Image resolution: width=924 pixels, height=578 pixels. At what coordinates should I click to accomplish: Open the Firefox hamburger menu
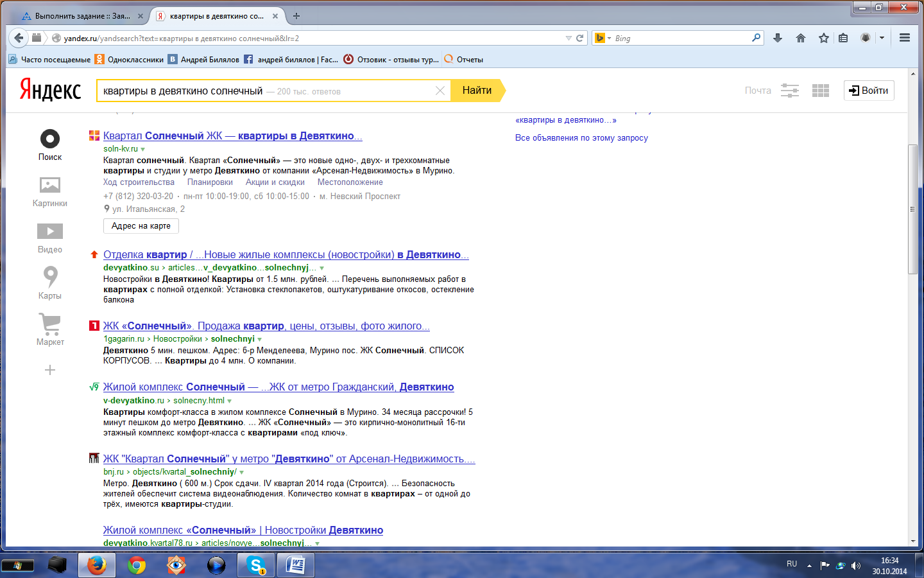point(905,38)
